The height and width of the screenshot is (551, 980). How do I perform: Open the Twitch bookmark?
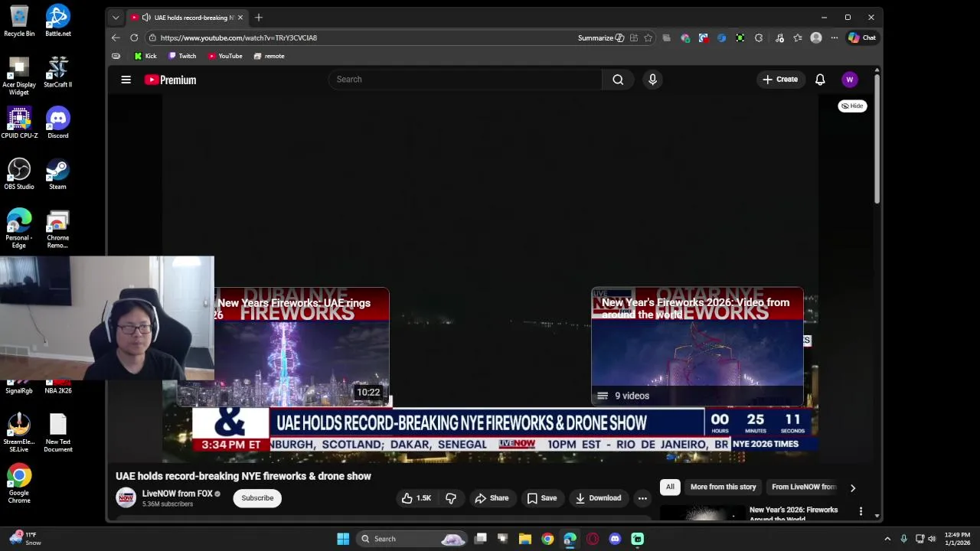click(182, 56)
